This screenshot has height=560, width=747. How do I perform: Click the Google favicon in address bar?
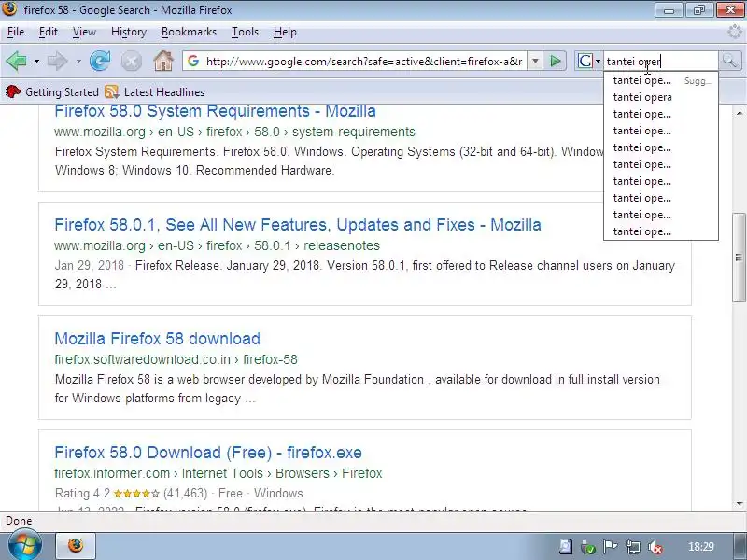point(193,61)
